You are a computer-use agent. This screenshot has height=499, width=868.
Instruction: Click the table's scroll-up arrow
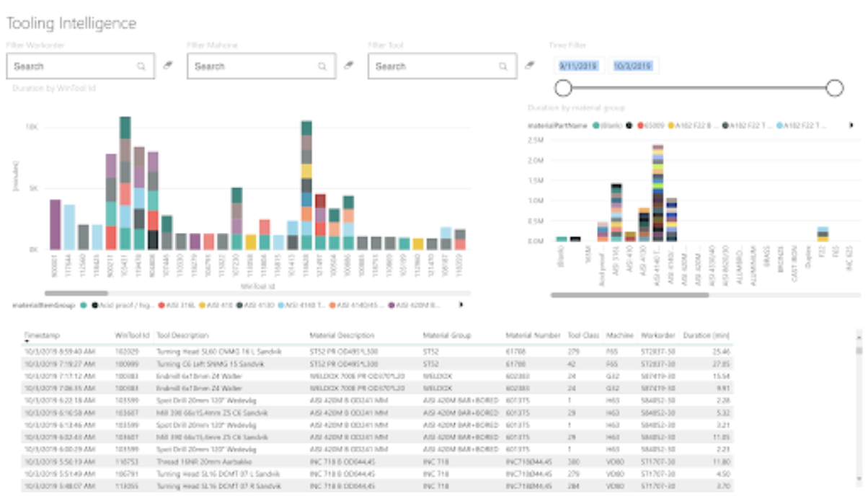click(858, 336)
